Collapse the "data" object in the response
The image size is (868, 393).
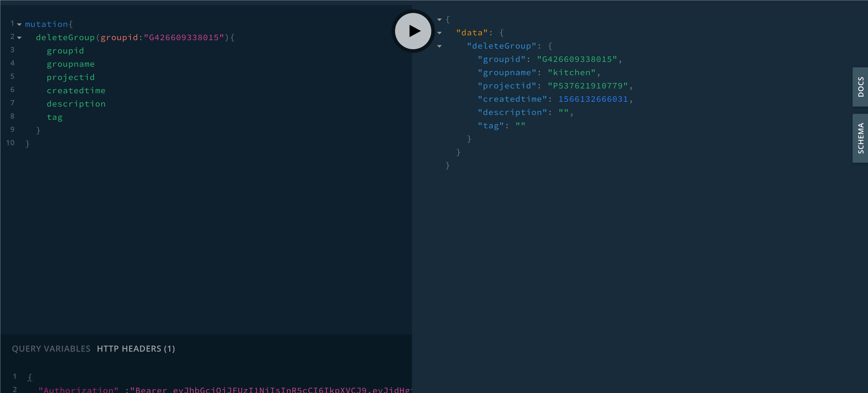coord(439,33)
